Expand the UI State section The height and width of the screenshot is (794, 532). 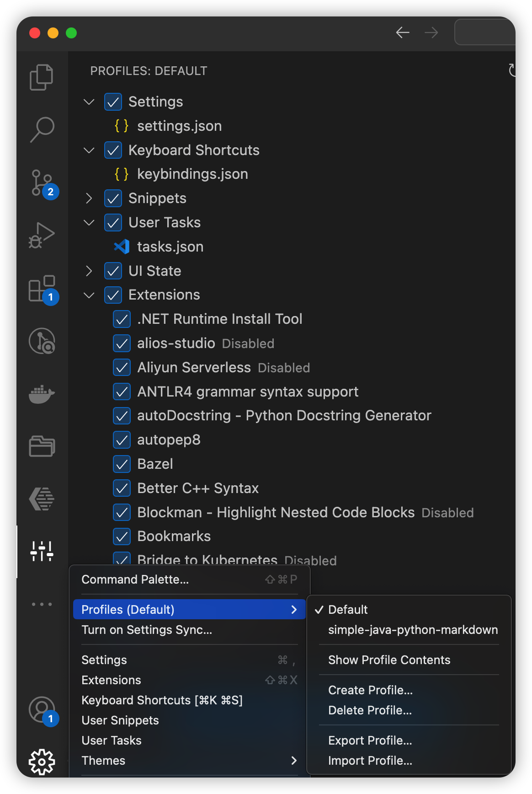[x=89, y=271]
